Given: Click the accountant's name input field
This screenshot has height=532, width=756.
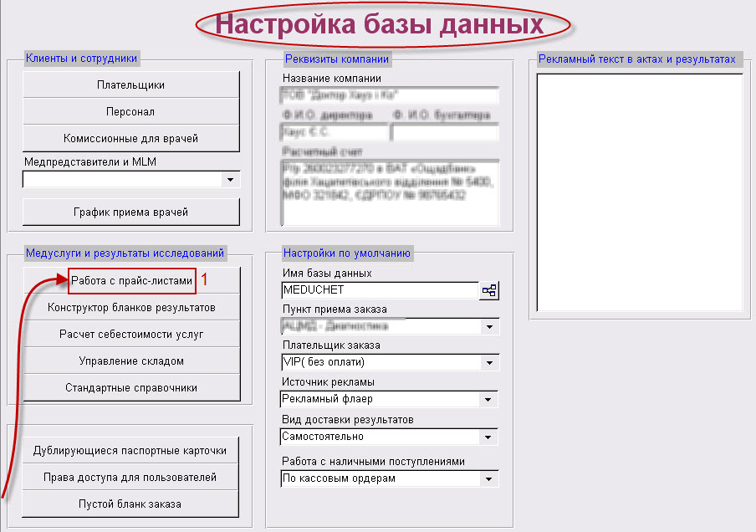Looking at the screenshot, I should coord(445,131).
